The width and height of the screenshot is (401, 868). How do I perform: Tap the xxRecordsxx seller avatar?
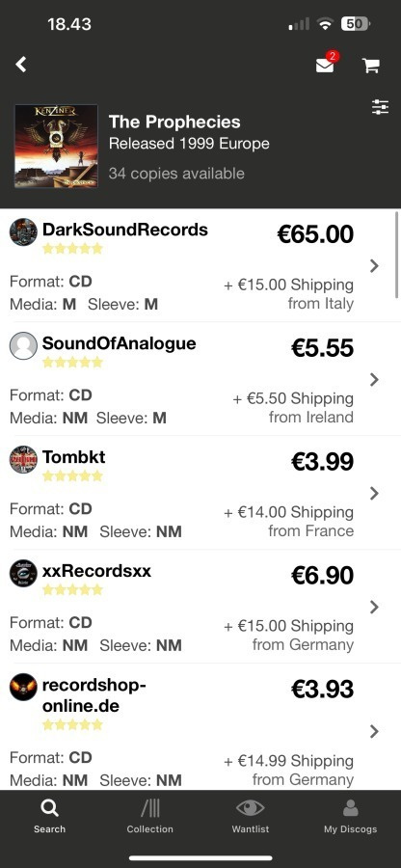pyautogui.click(x=23, y=574)
